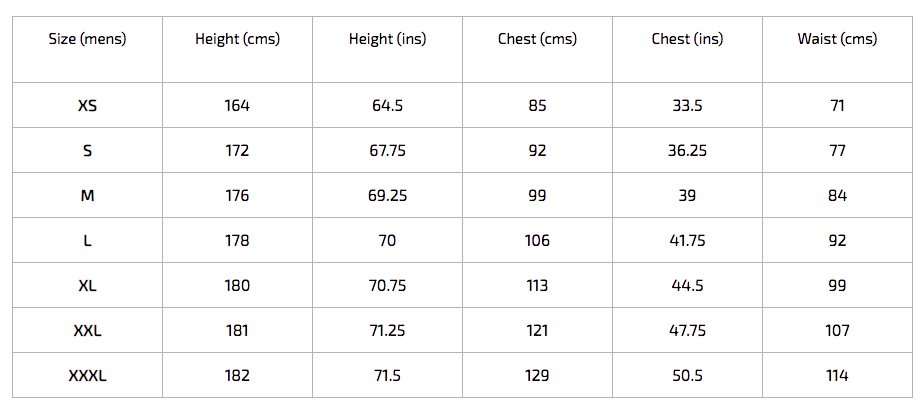Select the 69.25 height in inches cell
Image resolution: width=924 pixels, height=416 pixels.
coord(387,195)
